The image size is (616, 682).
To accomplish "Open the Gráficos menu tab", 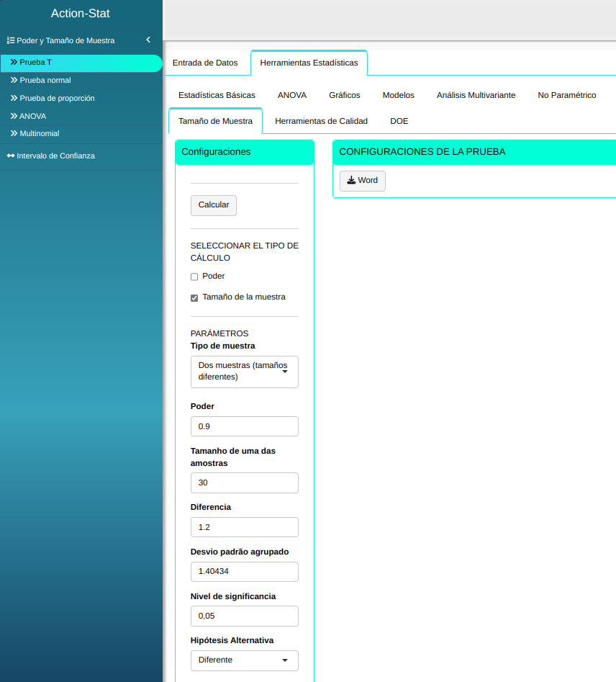I will click(345, 95).
